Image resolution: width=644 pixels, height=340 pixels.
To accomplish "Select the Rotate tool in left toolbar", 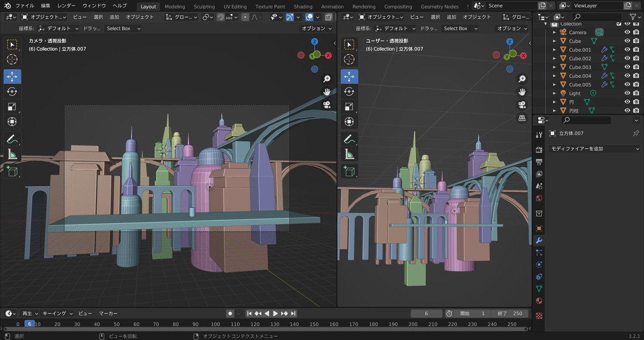I will (12, 92).
